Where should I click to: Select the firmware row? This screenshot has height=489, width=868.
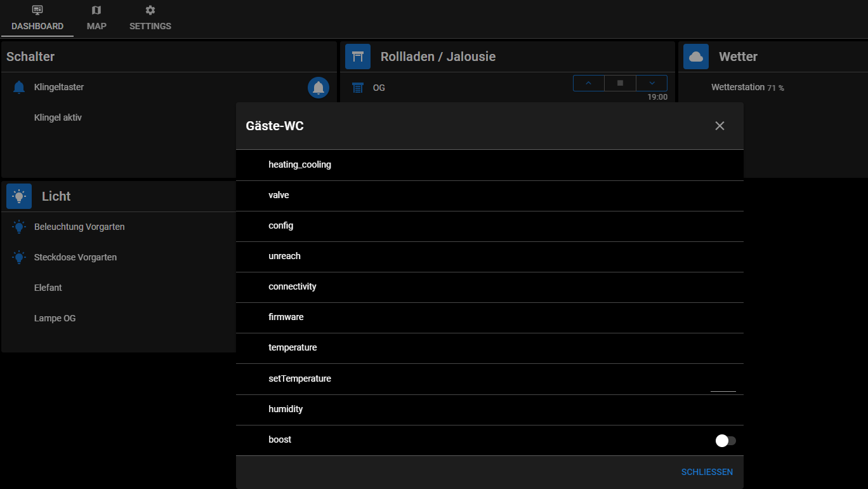[x=490, y=318]
